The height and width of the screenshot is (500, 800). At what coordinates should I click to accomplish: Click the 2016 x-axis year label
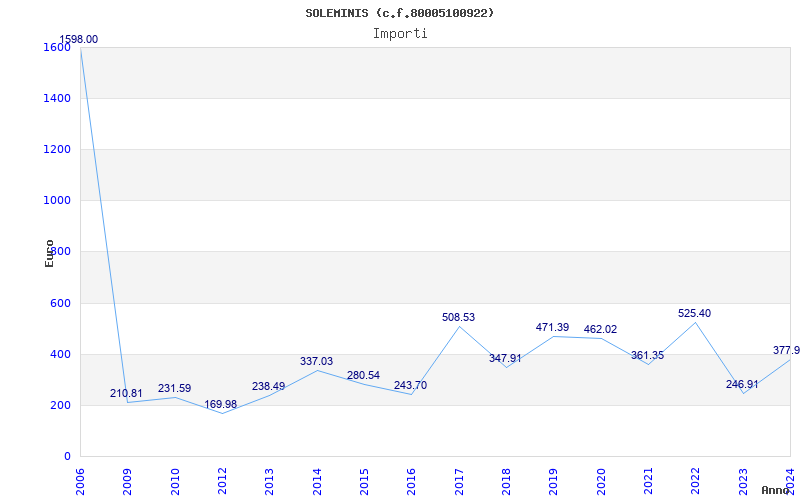pyautogui.click(x=411, y=482)
